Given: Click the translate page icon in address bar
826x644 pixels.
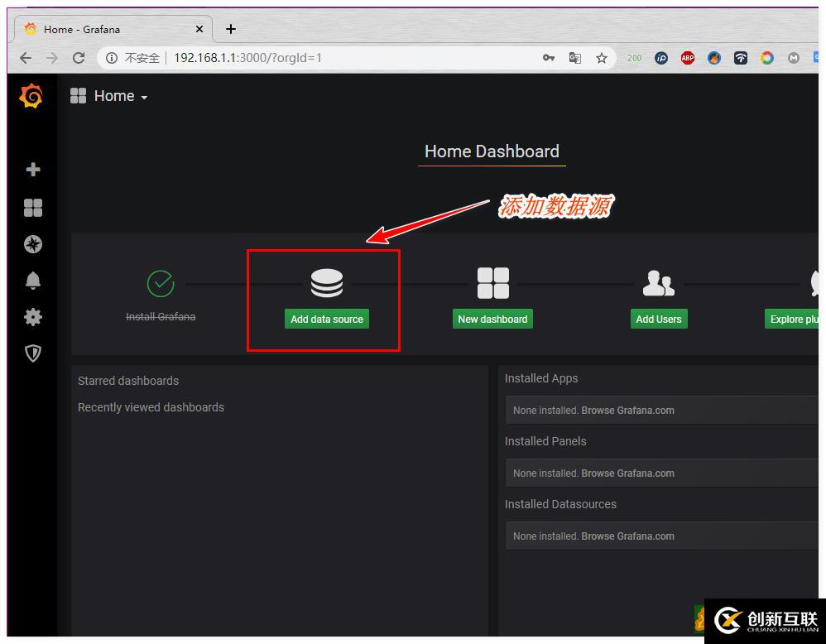Looking at the screenshot, I should (x=575, y=58).
